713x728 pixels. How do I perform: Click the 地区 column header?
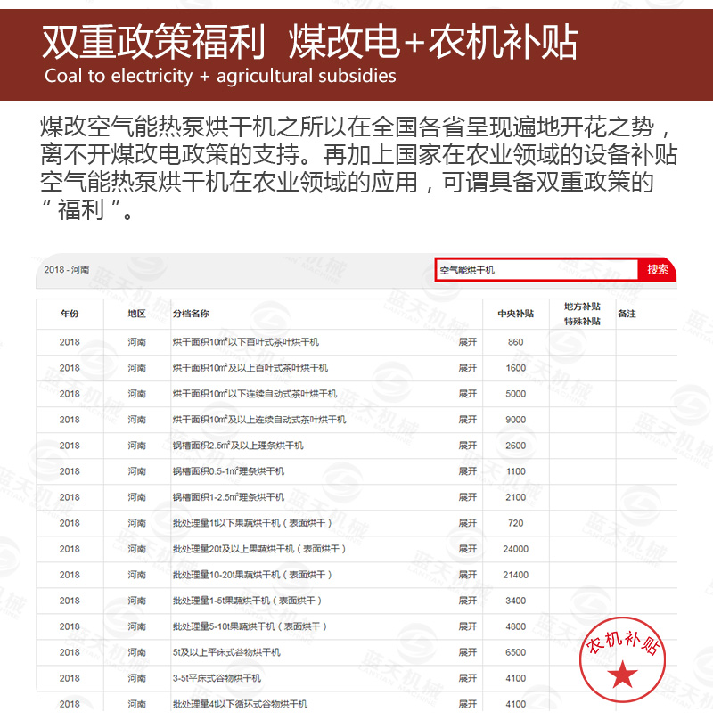point(136,314)
